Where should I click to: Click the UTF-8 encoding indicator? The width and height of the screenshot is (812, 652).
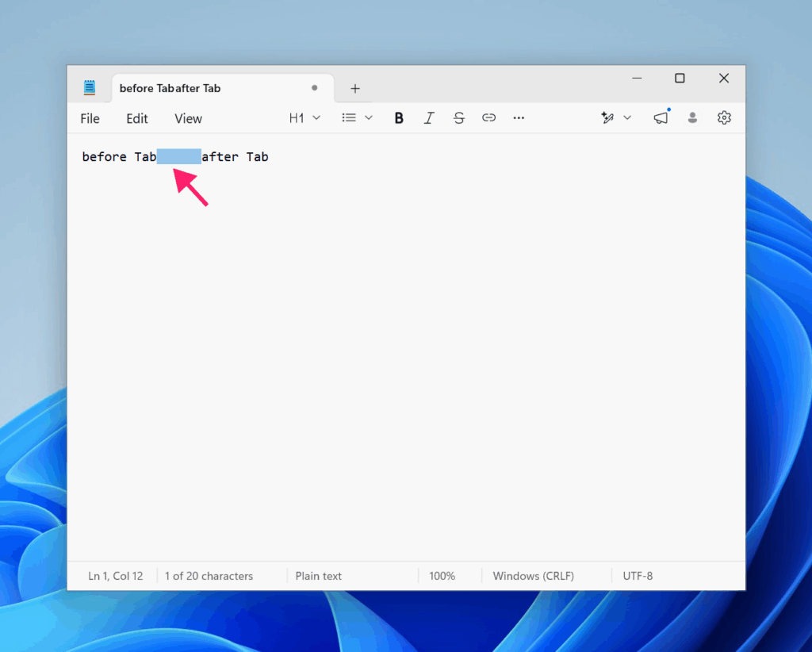[638, 576]
